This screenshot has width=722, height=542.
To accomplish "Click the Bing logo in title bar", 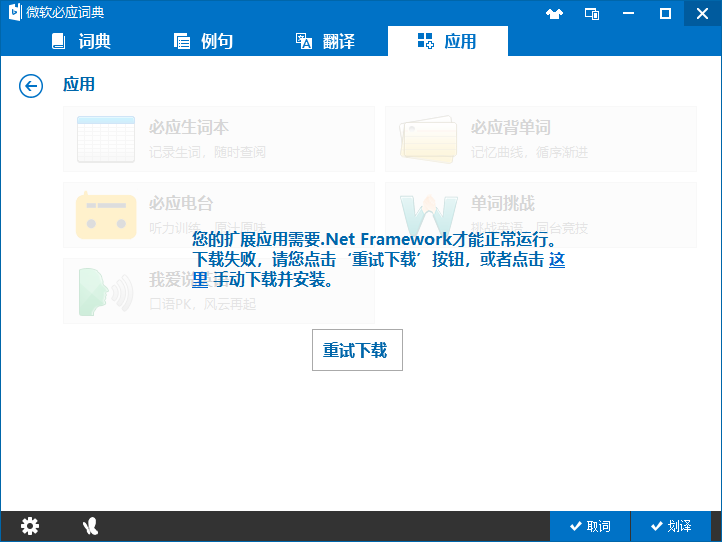I will (x=15, y=12).
